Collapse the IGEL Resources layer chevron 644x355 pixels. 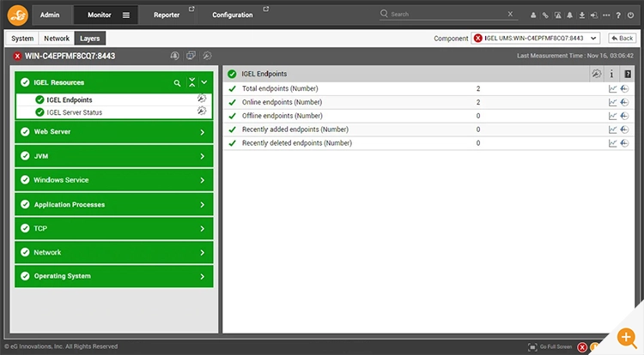(x=204, y=82)
